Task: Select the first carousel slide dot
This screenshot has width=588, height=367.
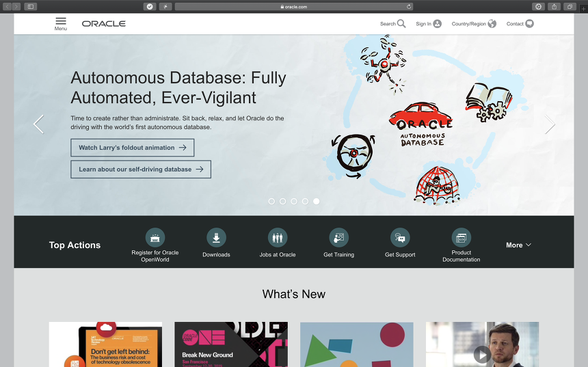Action: pos(271,202)
